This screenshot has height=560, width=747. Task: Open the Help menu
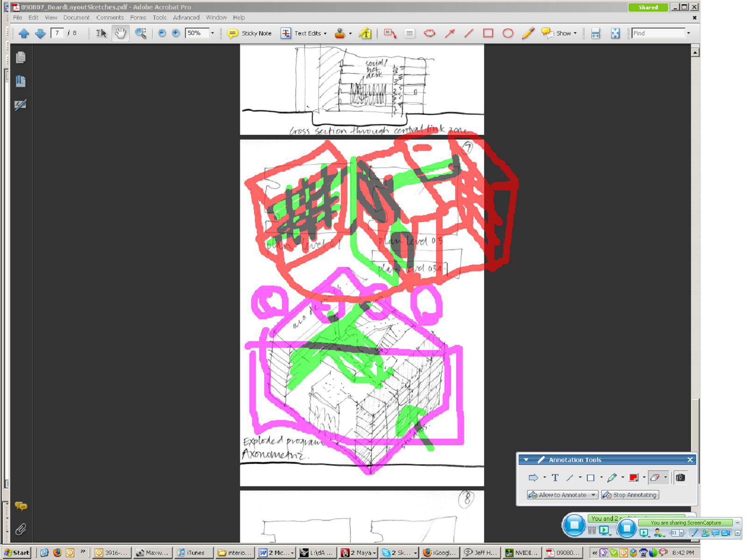(x=239, y=17)
